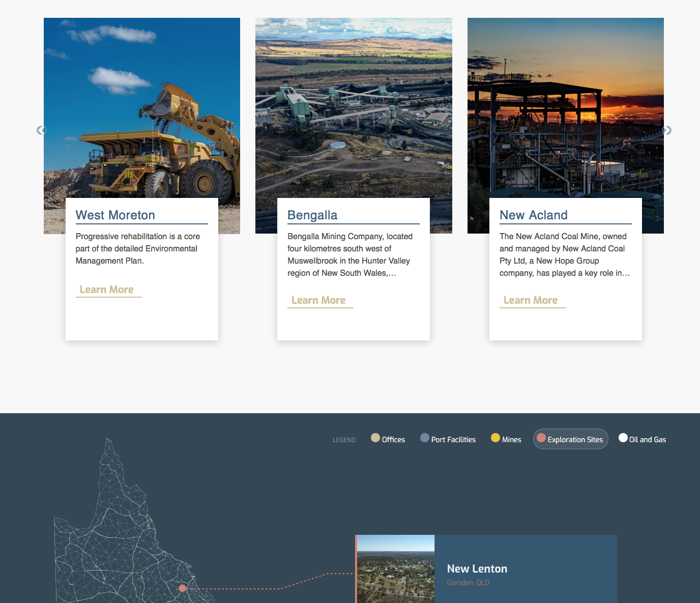Viewport: 700px width, 603px height.
Task: Toggle the Exploration Sites filter
Action: 570,439
